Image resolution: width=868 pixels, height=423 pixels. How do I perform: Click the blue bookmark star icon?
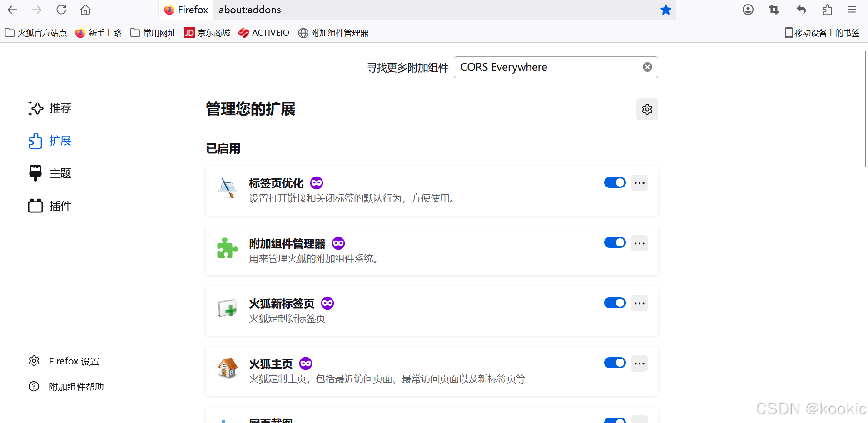pyautogui.click(x=666, y=10)
